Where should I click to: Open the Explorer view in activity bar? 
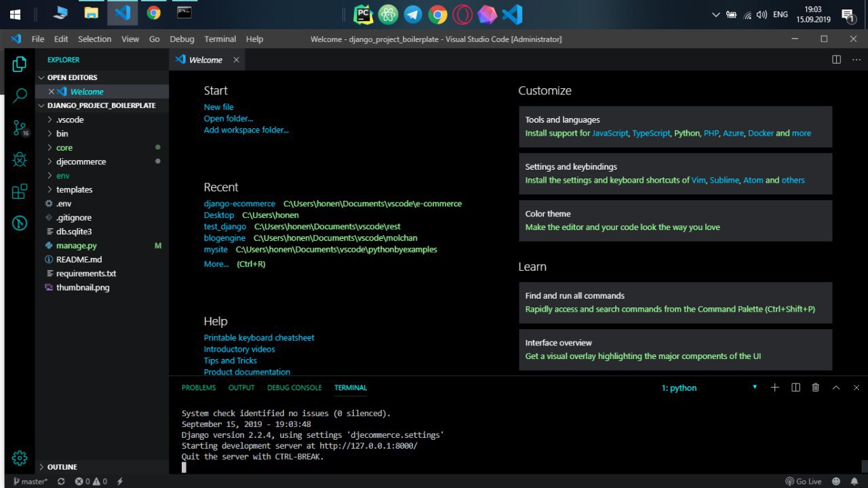(20, 64)
